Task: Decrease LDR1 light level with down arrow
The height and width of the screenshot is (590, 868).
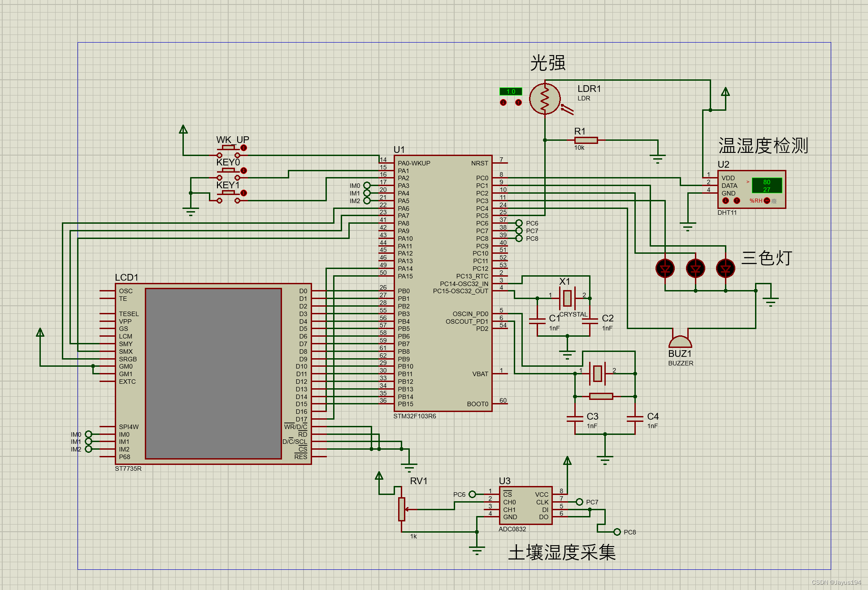Action: (503, 103)
